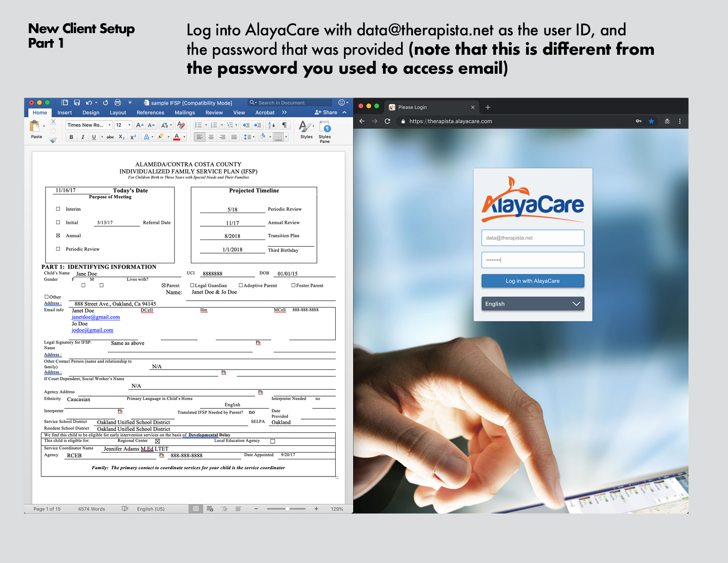Viewport: 728px width, 563px height.
Task: Collapse the Word ribbon with the caret
Action: [345, 113]
